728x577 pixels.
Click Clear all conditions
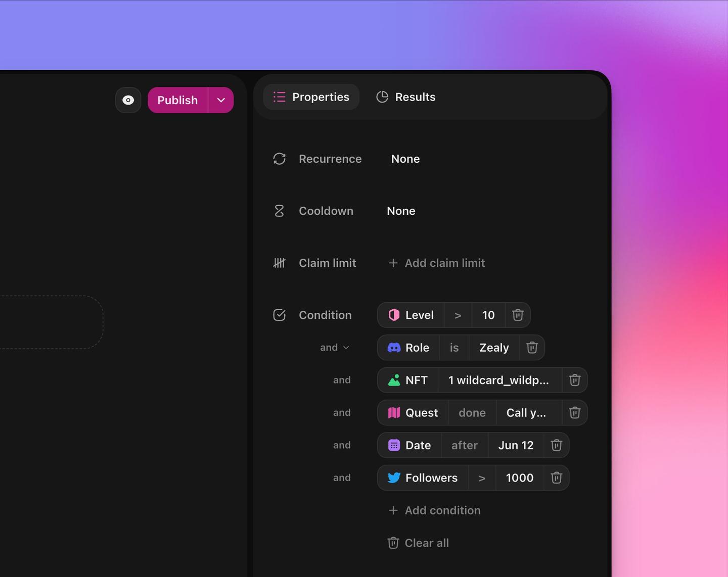pos(418,543)
